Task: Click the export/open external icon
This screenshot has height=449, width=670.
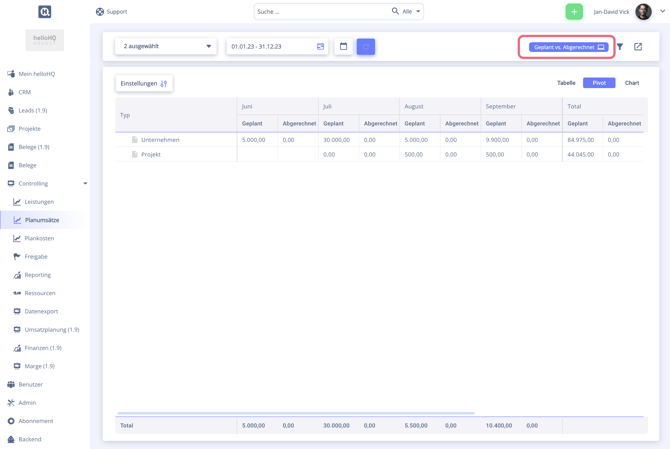Action: click(x=638, y=47)
